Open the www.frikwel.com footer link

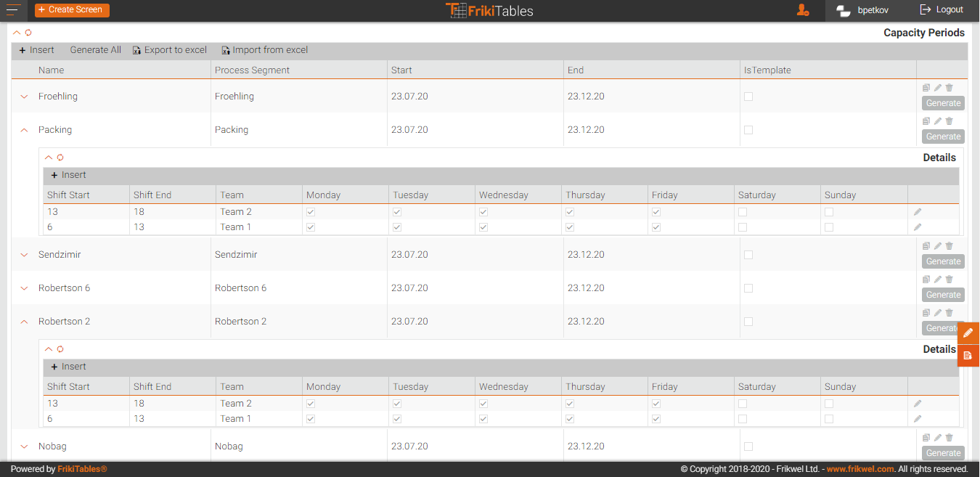pyautogui.click(x=860, y=469)
